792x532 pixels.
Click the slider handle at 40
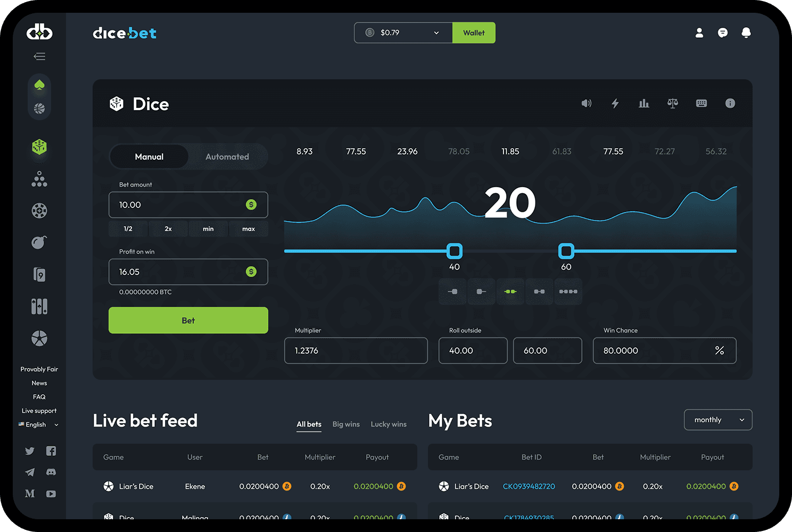click(455, 251)
